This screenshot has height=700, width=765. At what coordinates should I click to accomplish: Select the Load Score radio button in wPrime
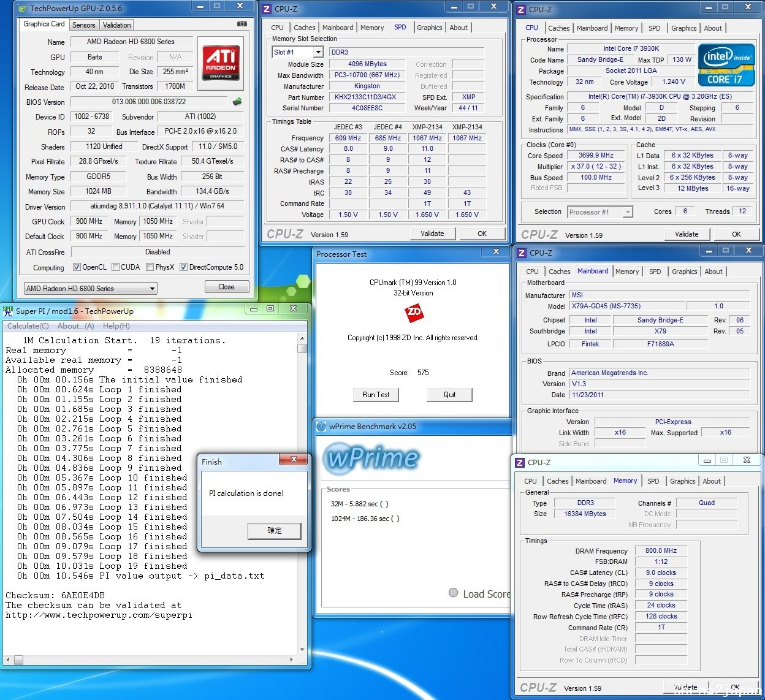click(454, 593)
